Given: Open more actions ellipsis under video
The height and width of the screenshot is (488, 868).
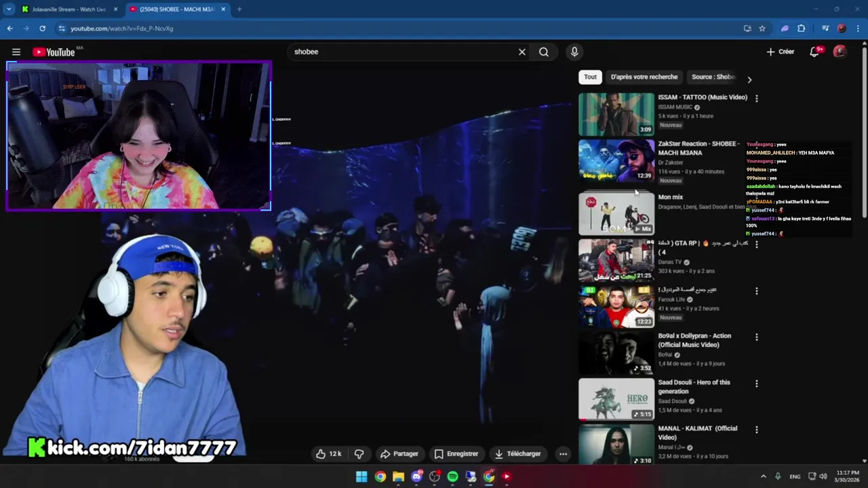Looking at the screenshot, I should point(563,454).
